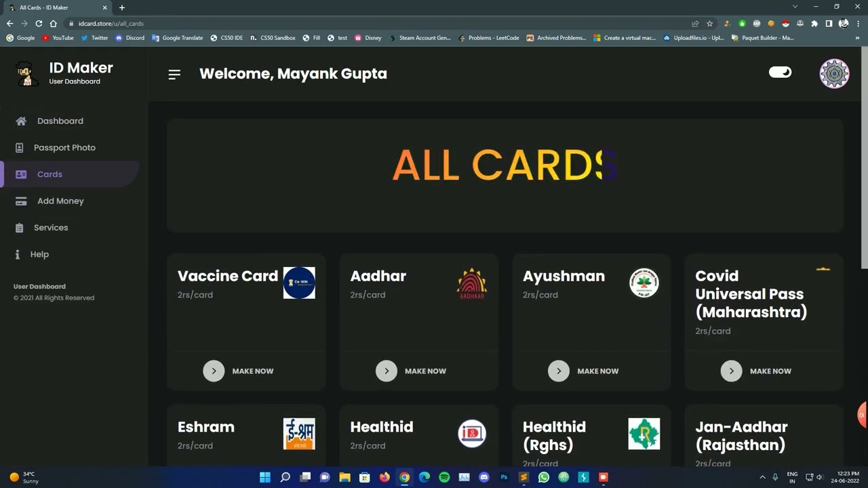Open the Twitter bookmark
Screen dimensions: 868x488
click(94, 38)
